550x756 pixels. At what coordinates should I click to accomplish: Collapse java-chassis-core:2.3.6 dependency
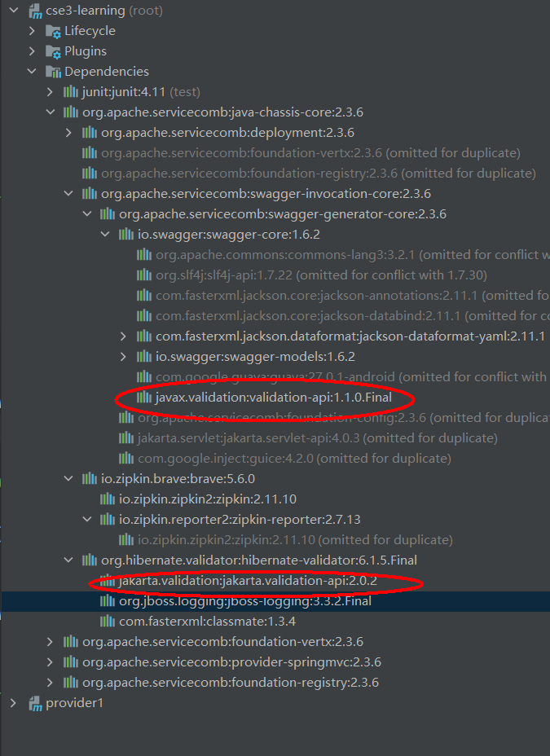51,112
